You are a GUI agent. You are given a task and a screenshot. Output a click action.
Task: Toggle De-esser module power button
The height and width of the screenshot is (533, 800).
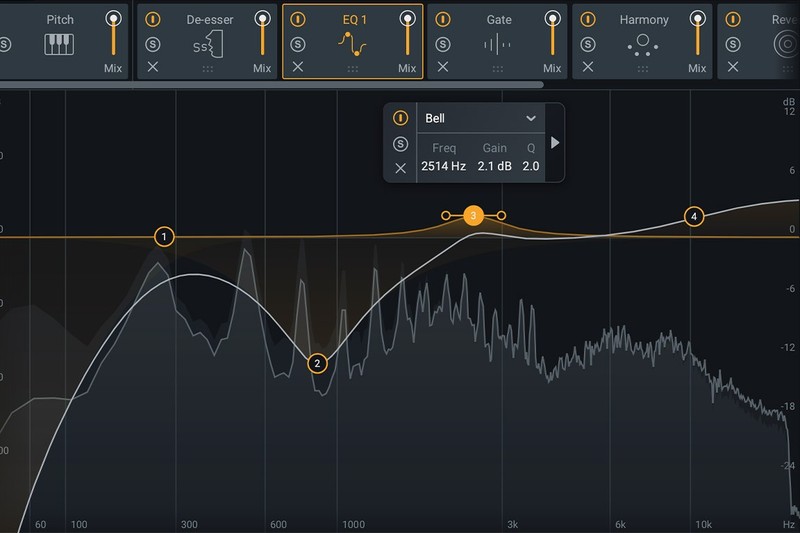pos(153,19)
